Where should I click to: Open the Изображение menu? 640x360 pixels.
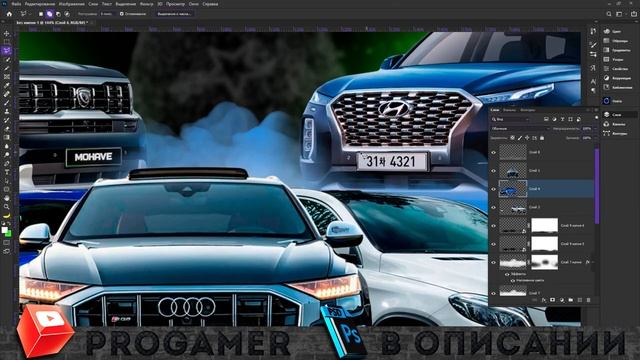coord(72,4)
